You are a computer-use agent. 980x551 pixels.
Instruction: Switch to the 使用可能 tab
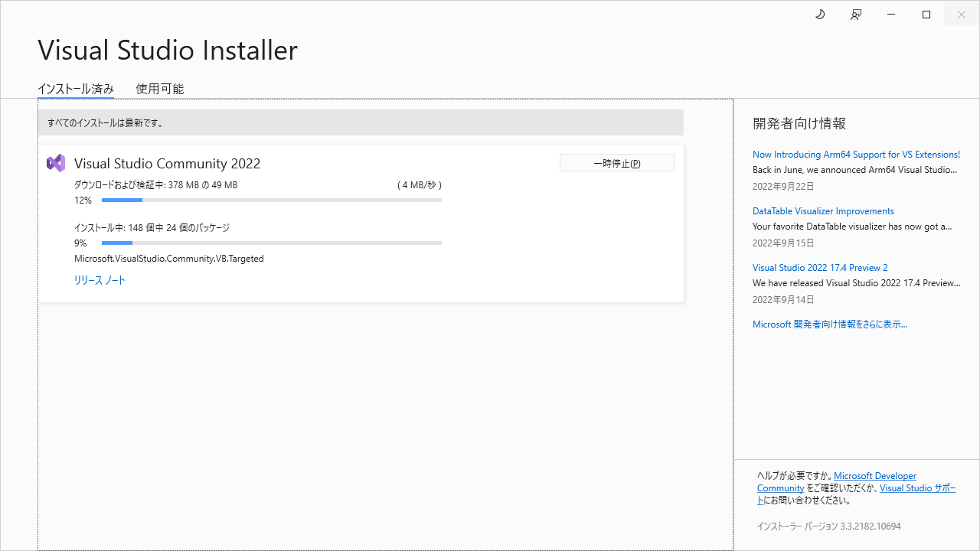pyautogui.click(x=160, y=89)
